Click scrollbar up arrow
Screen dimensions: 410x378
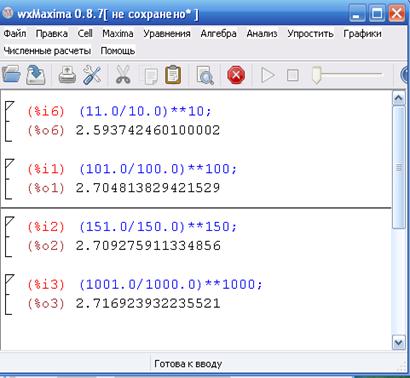[399, 98]
